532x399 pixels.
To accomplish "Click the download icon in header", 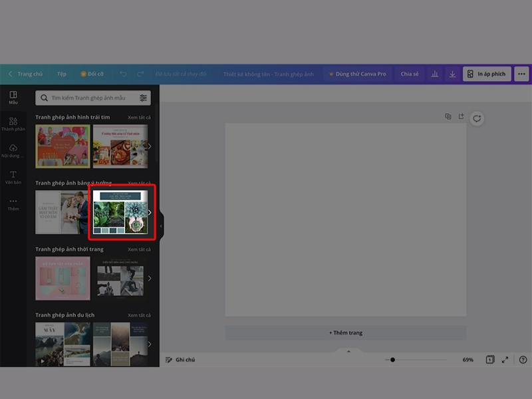I will (x=452, y=74).
